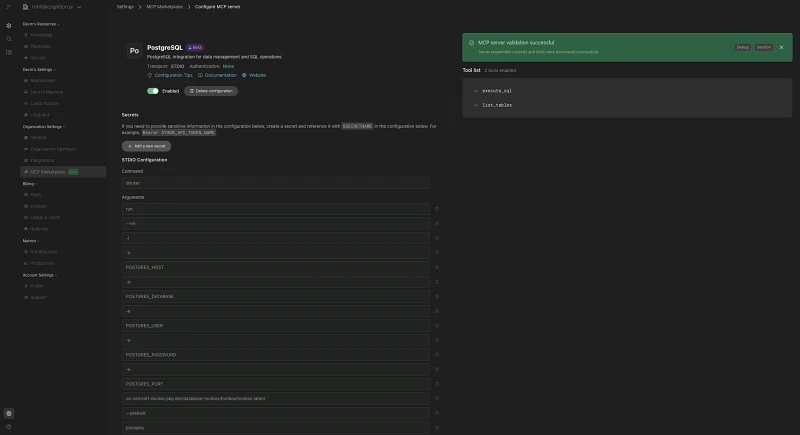Open Knowledge in the sidebar

(x=41, y=35)
